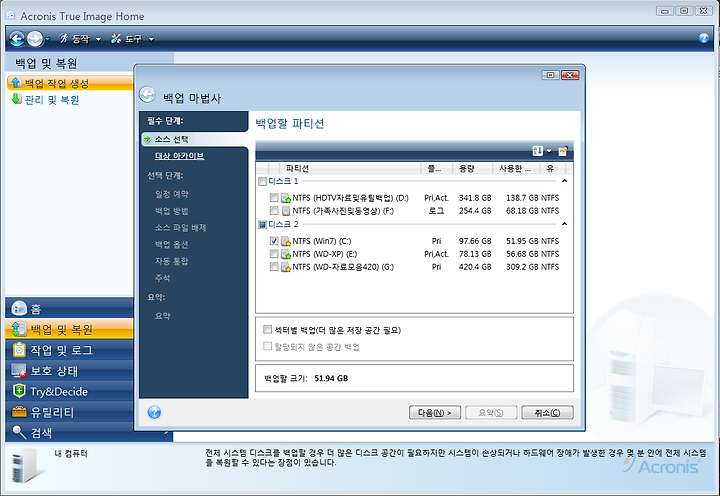Close the backup wizard dialog

click(x=570, y=75)
